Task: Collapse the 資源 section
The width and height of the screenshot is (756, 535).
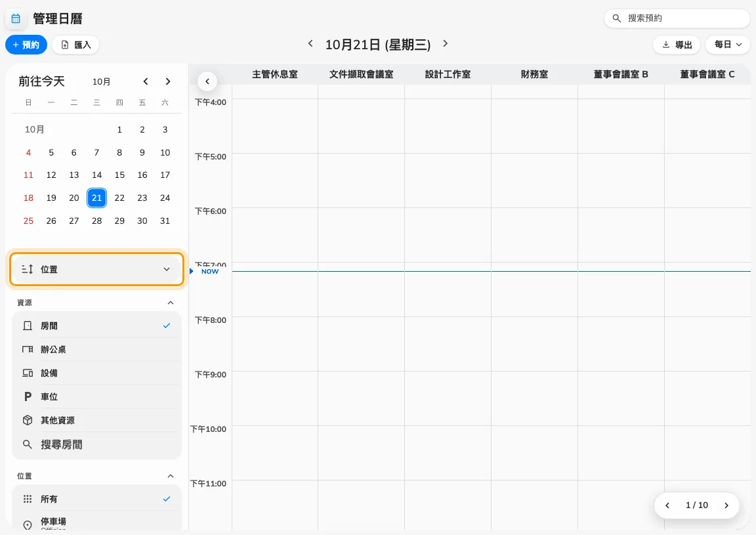Action: 170,303
